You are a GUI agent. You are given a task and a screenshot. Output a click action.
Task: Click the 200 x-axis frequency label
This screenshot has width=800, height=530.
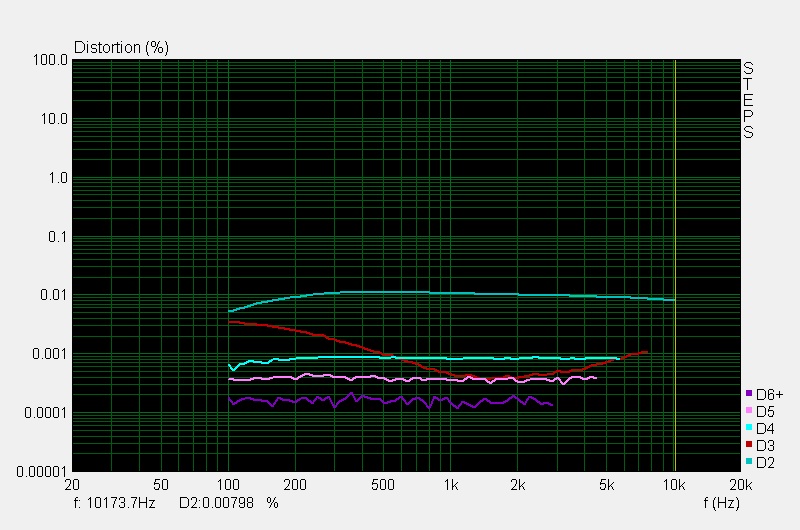pyautogui.click(x=295, y=485)
